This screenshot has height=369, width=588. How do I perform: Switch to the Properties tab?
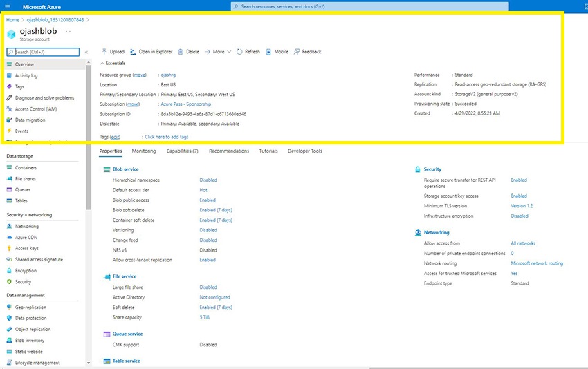point(111,151)
